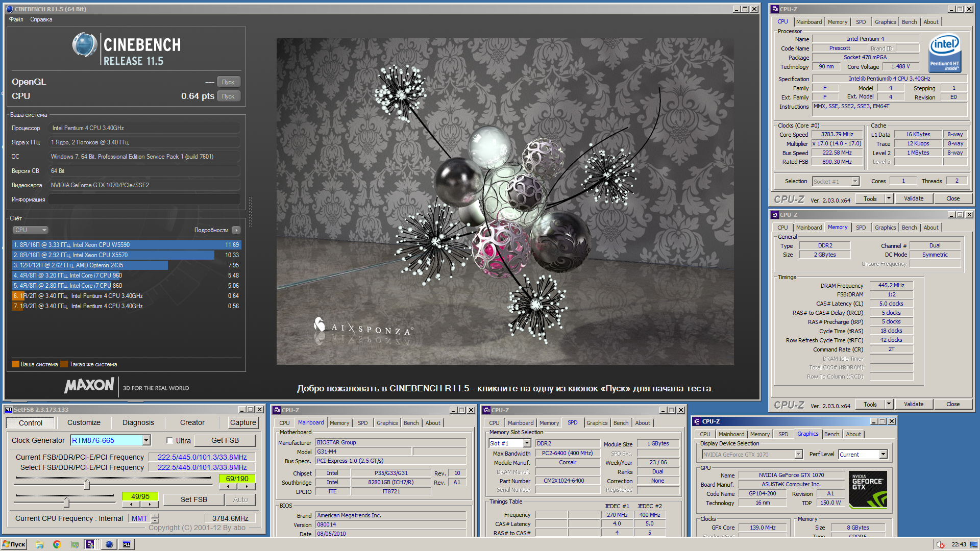The image size is (980, 551).
Task: Click title bar icon of CPU-Z SPD window
Action: [486, 410]
